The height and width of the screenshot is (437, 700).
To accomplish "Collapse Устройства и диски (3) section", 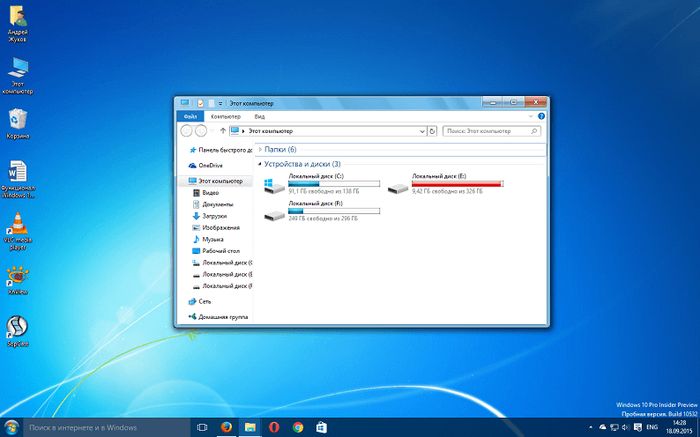I will point(302,163).
